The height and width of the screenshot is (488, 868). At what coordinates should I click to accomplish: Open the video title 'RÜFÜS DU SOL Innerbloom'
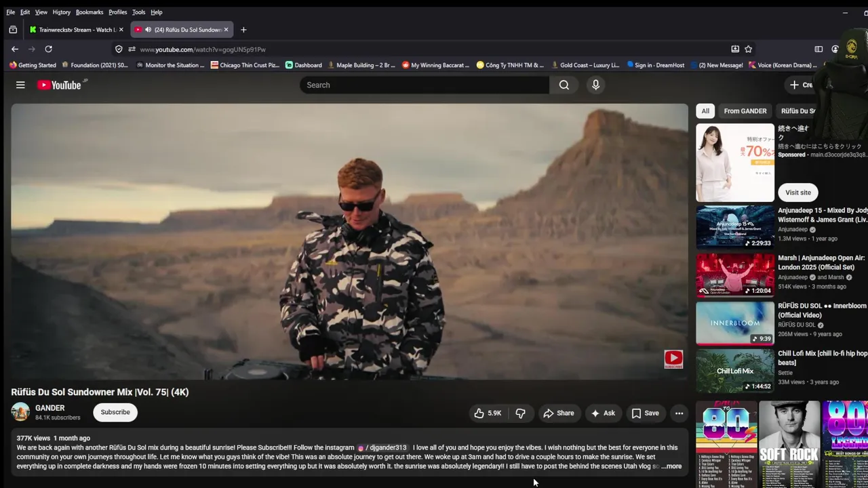[822, 310]
